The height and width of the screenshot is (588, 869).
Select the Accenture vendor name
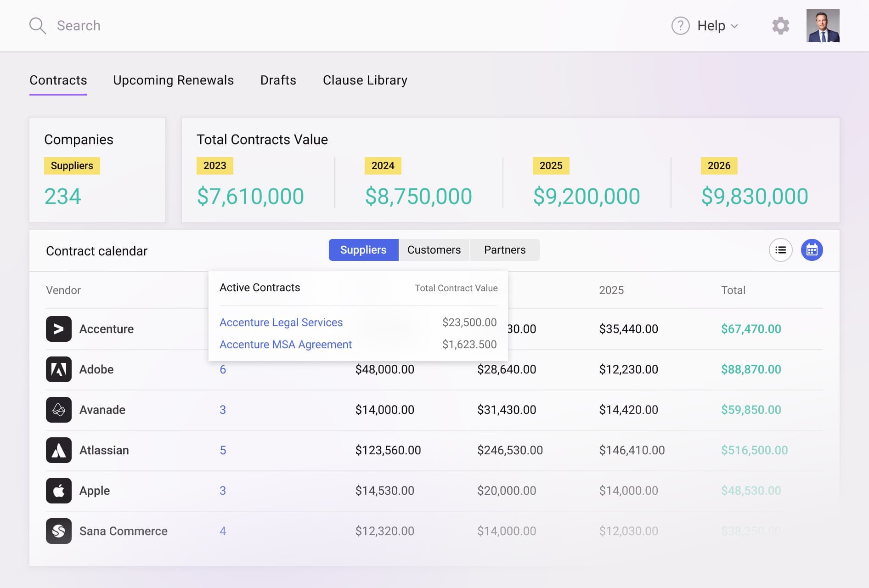pos(107,329)
